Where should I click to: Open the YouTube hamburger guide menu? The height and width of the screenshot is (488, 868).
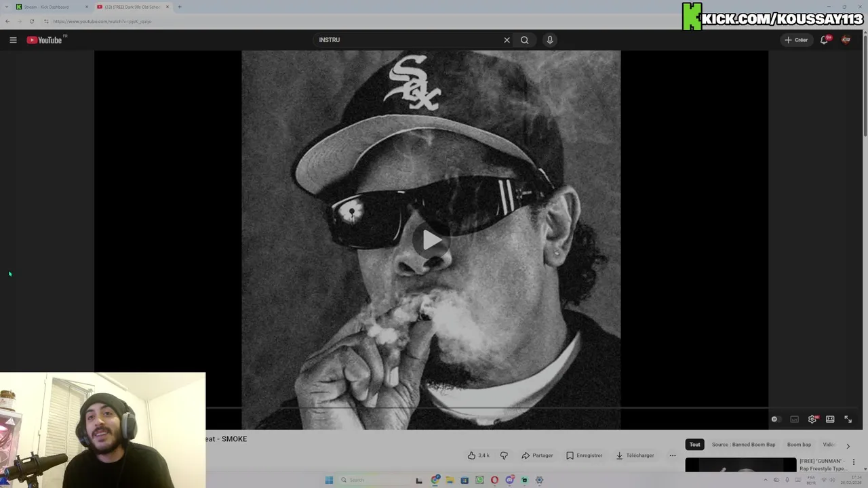13,40
